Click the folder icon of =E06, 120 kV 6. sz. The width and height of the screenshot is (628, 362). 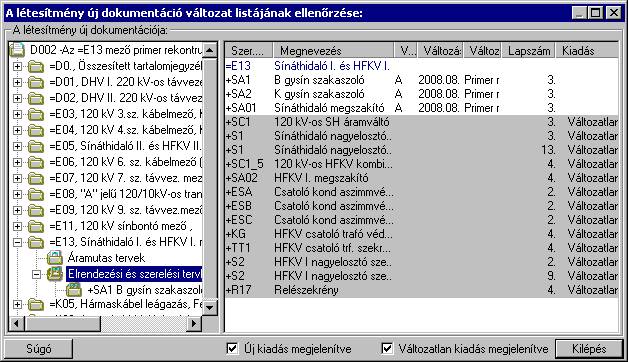coord(36,162)
